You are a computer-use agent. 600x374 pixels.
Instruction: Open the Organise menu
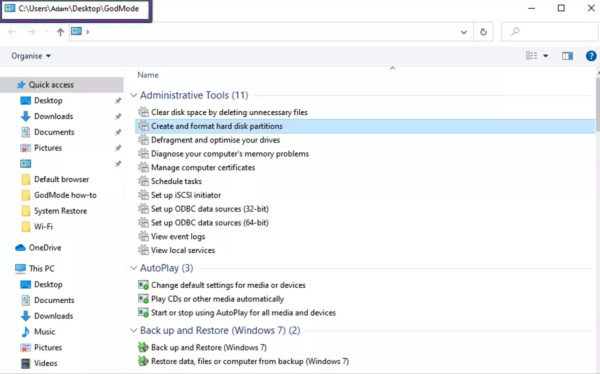31,56
